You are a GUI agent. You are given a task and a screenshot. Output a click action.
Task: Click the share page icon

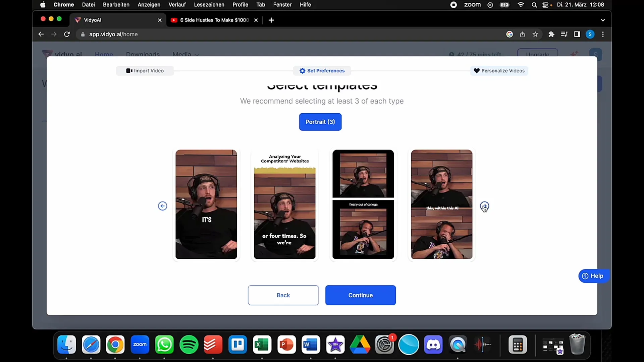(x=522, y=34)
